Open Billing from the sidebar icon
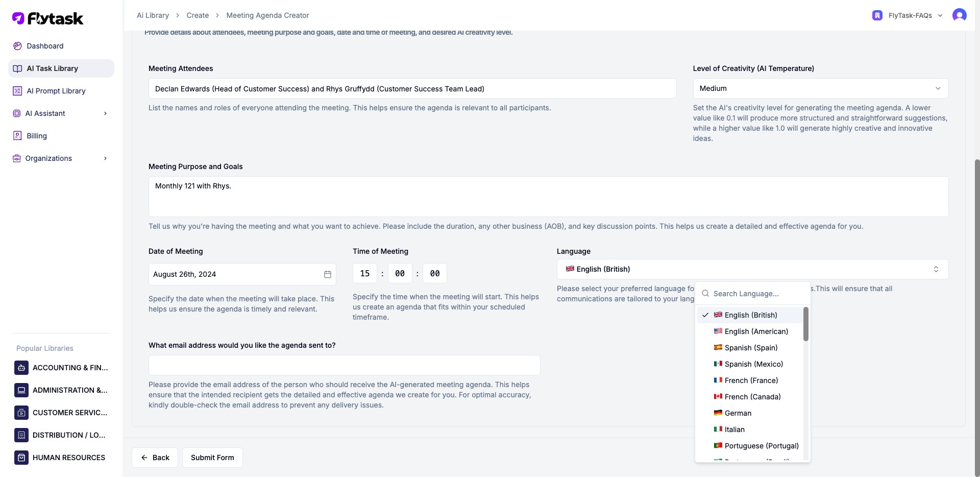980x477 pixels. click(x=17, y=136)
